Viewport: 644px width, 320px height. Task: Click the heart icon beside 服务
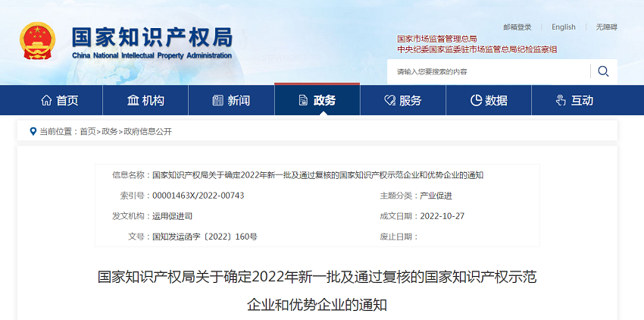389,100
